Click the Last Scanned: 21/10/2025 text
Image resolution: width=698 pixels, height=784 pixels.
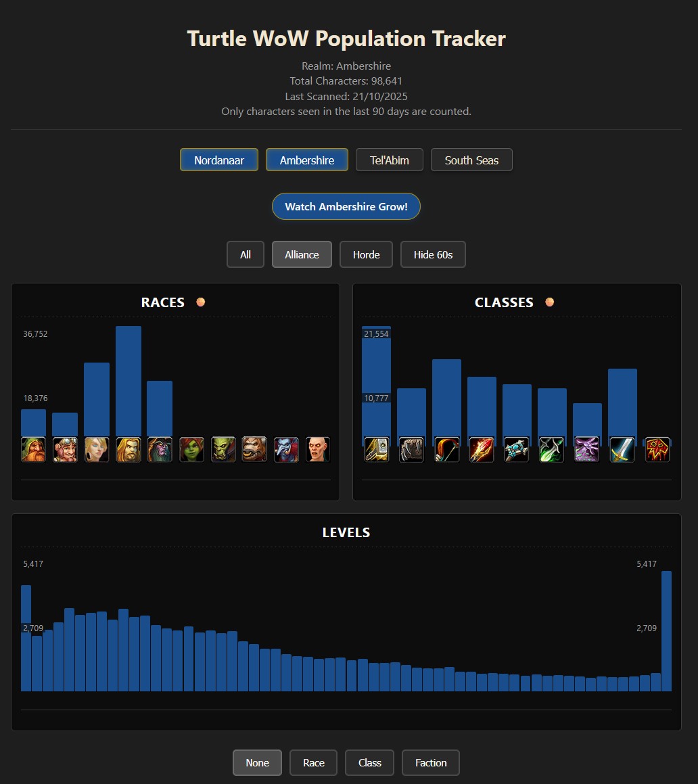[x=346, y=97]
